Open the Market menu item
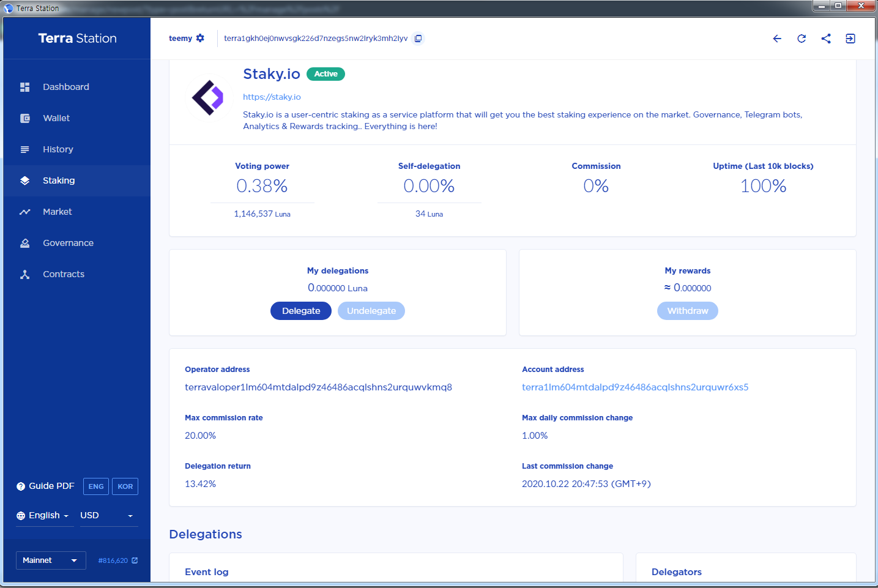The height and width of the screenshot is (588, 878). (76, 212)
